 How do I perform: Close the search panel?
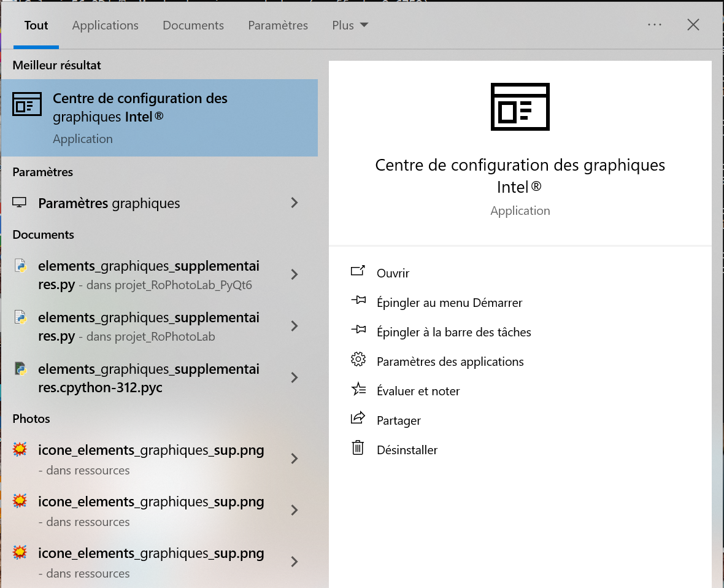pos(693,25)
